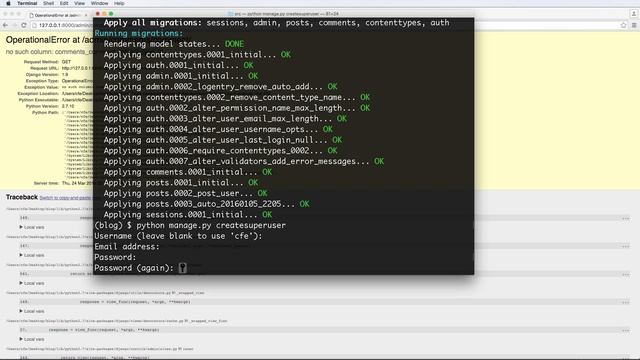Click the 'Email address:' prompt line
The image size is (640, 360).
point(127,247)
